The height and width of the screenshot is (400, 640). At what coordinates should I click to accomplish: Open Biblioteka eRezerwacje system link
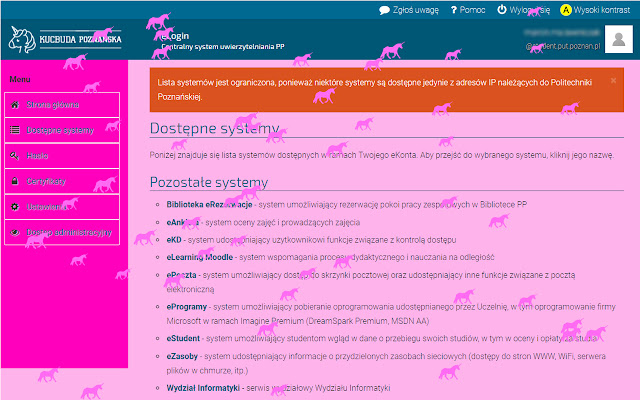pyautogui.click(x=209, y=204)
